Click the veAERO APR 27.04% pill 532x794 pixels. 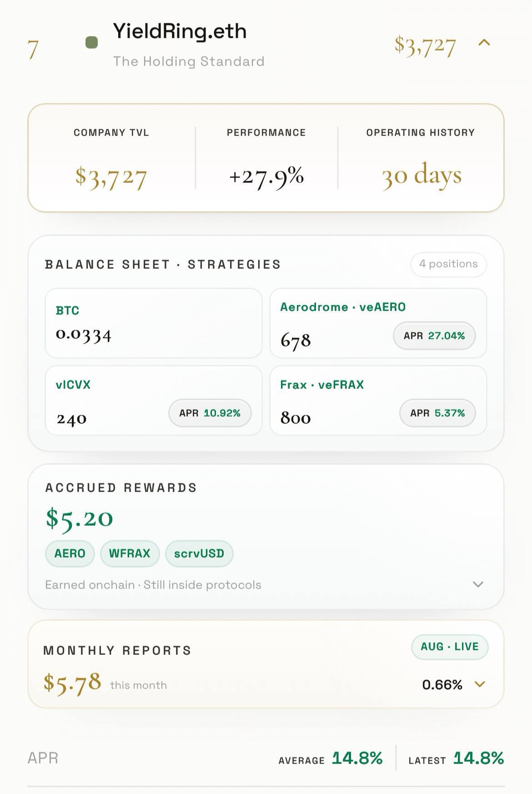(x=434, y=336)
